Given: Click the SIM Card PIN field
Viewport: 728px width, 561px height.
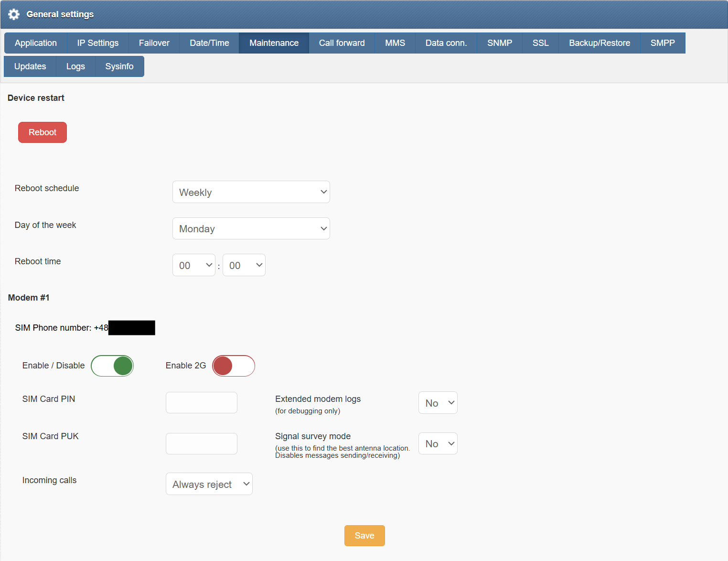Looking at the screenshot, I should [202, 403].
